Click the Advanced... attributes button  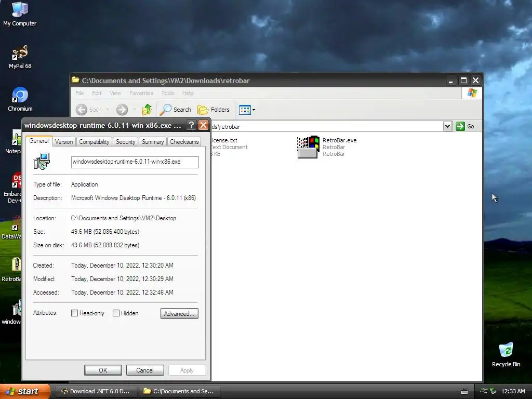[x=179, y=313]
